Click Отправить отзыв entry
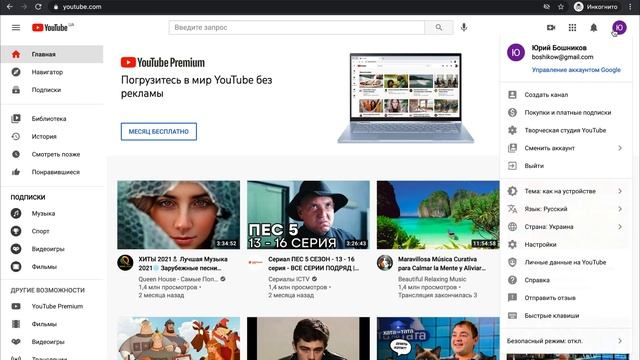Image resolution: width=640 pixels, height=360 pixels. pos(566,298)
